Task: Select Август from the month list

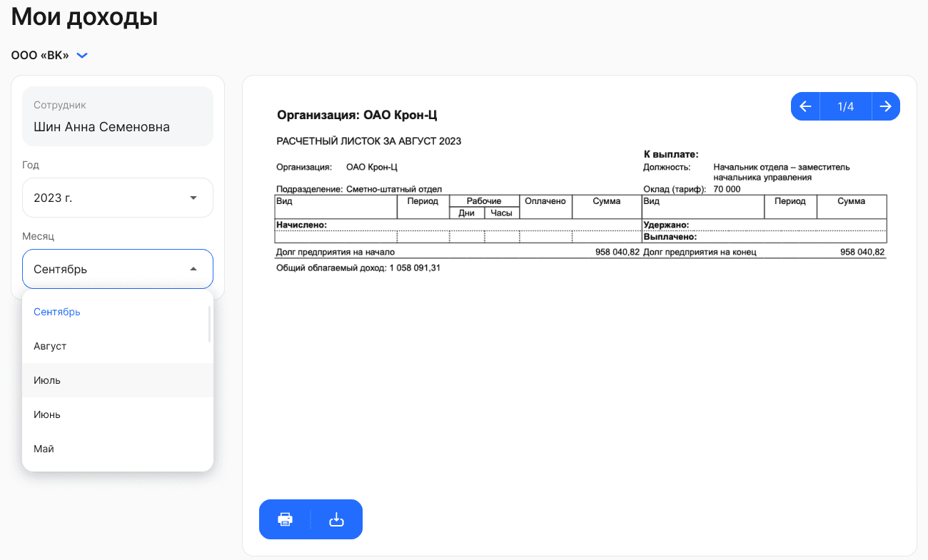Action: pos(118,346)
